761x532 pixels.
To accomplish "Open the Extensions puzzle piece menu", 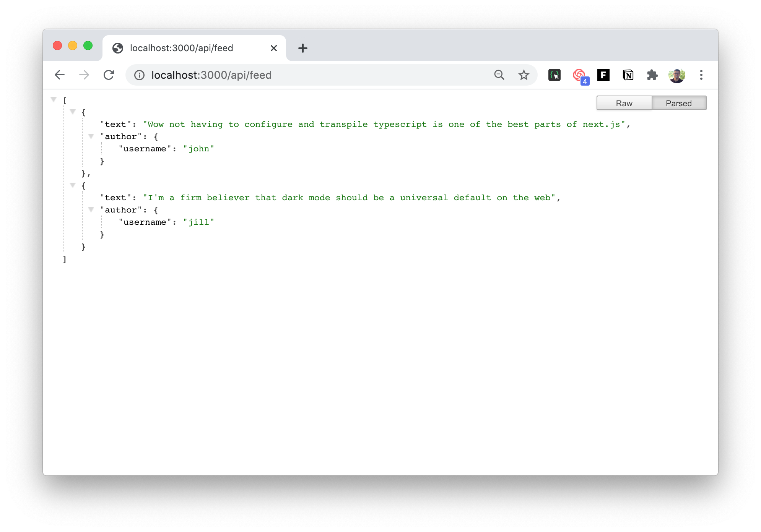I will [x=652, y=75].
